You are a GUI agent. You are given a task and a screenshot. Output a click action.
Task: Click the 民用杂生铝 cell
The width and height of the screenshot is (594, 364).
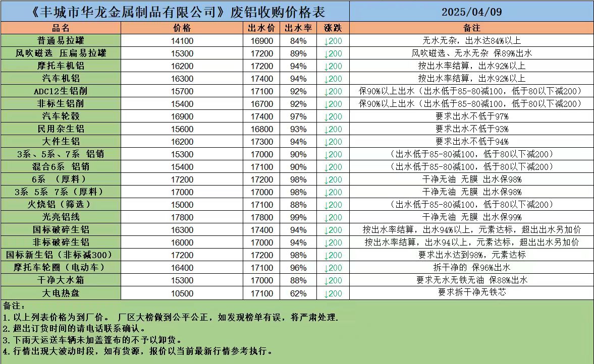pos(61,129)
